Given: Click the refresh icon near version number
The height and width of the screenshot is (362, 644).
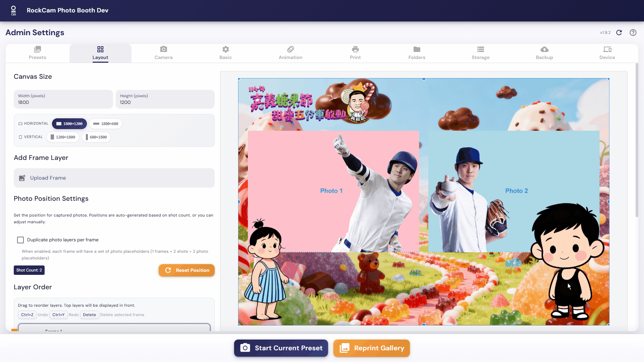Looking at the screenshot, I should pyautogui.click(x=619, y=33).
